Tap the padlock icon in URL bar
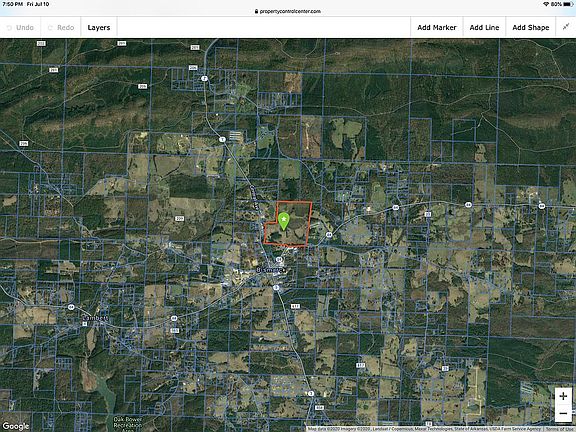This screenshot has width=576, height=432. [256, 11]
